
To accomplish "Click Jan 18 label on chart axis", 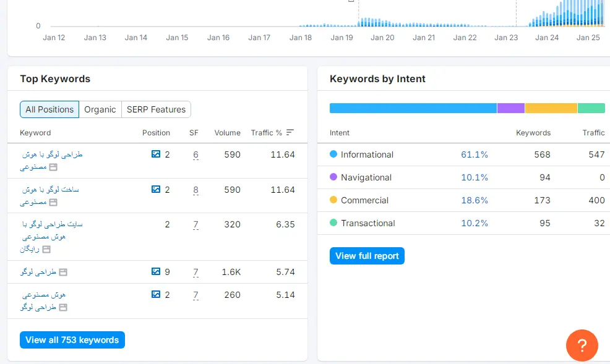I will tap(300, 38).
